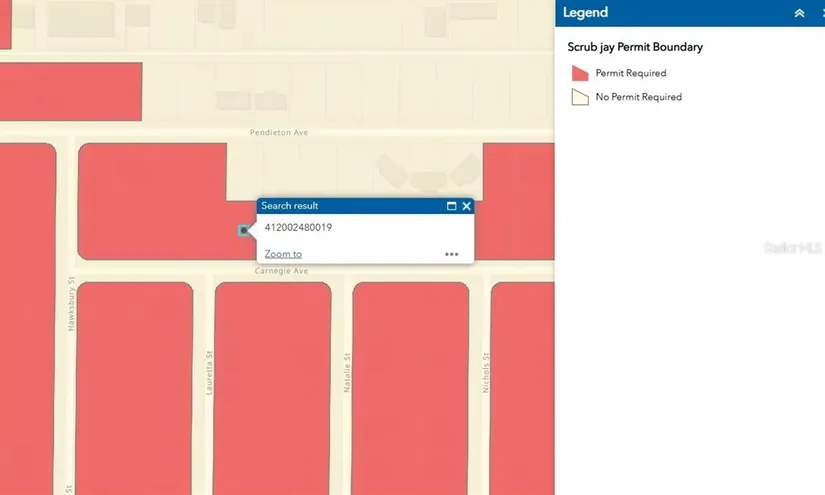Maximize the Search result popup
825x495 pixels.
(x=451, y=206)
